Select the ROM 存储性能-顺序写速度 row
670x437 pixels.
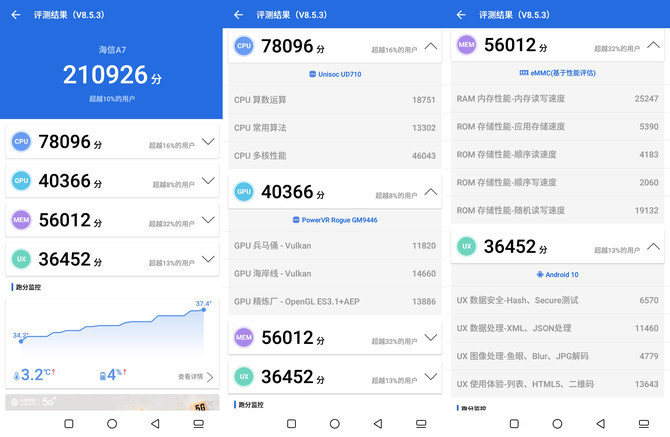[557, 182]
